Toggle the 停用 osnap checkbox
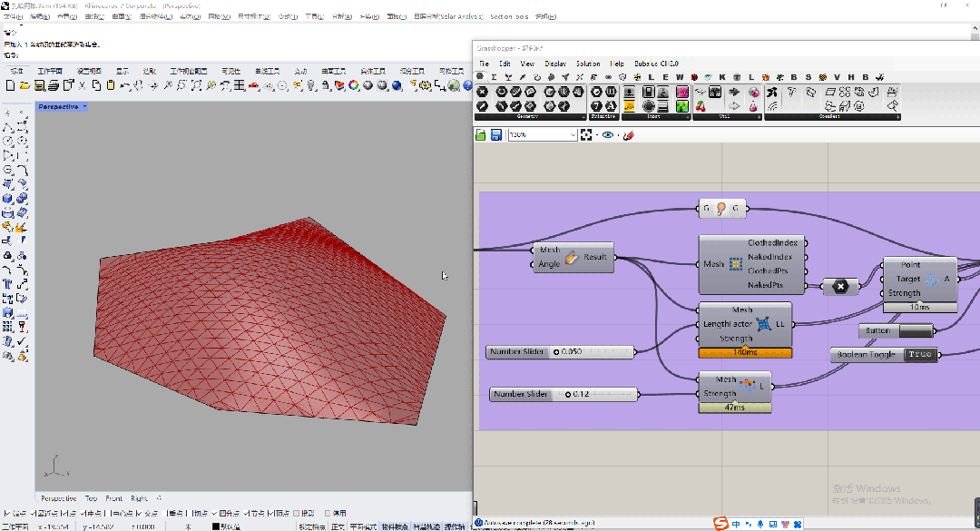Viewport: 980px width, 531px height. click(328, 514)
